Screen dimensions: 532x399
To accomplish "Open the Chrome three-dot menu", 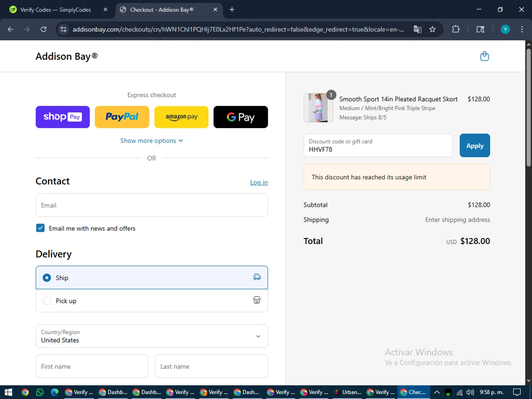I will (522, 29).
